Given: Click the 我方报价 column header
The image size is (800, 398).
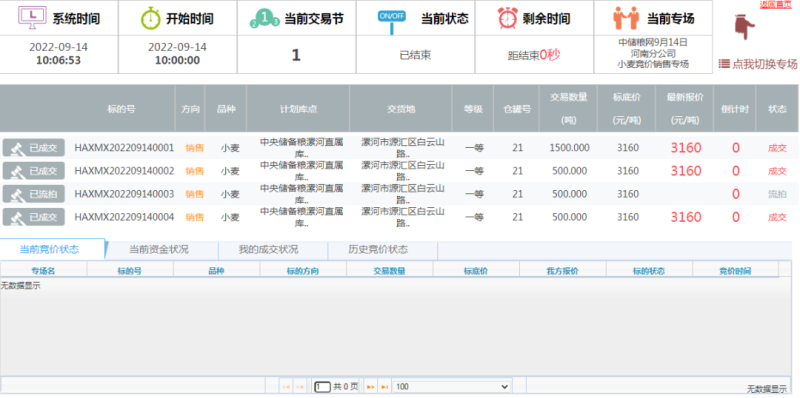Looking at the screenshot, I should [x=562, y=271].
